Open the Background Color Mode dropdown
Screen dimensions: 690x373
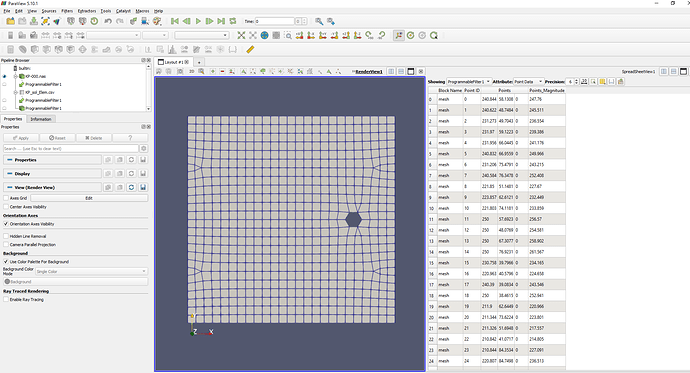pyautogui.click(x=92, y=271)
